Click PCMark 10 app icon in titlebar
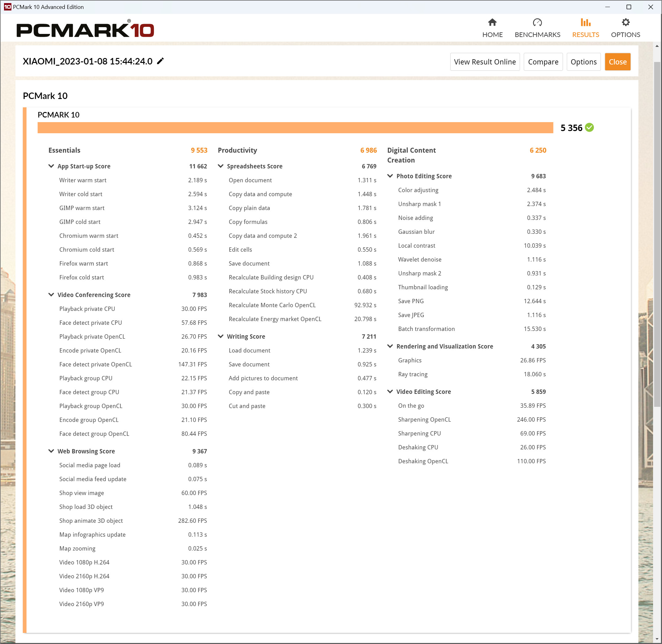This screenshot has width=662, height=644. [7, 7]
